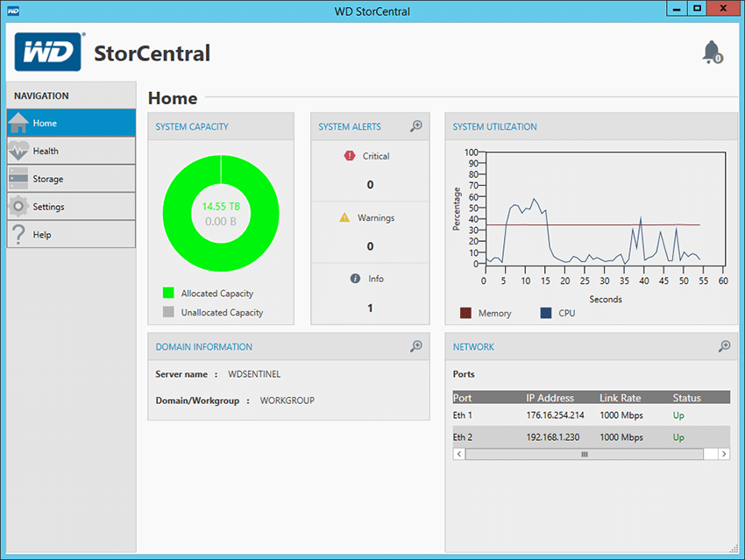Minimize the WD StorCentral window
This screenshot has height=560, width=745.
[677, 8]
